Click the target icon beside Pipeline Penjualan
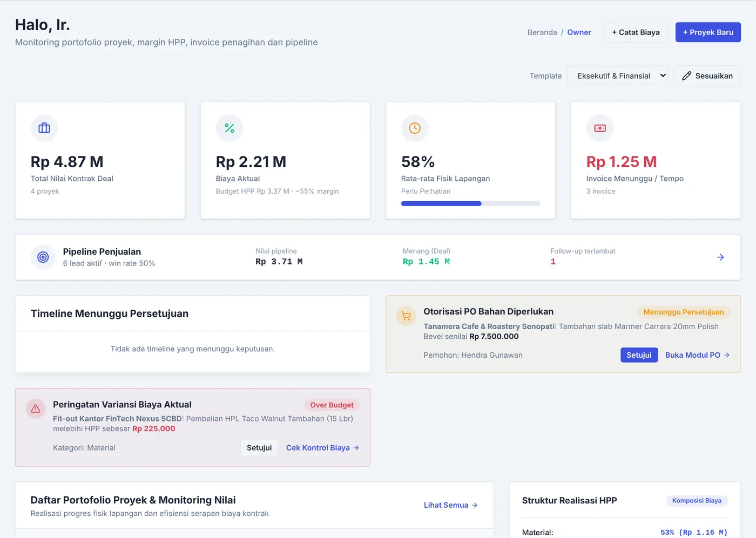 (43, 257)
